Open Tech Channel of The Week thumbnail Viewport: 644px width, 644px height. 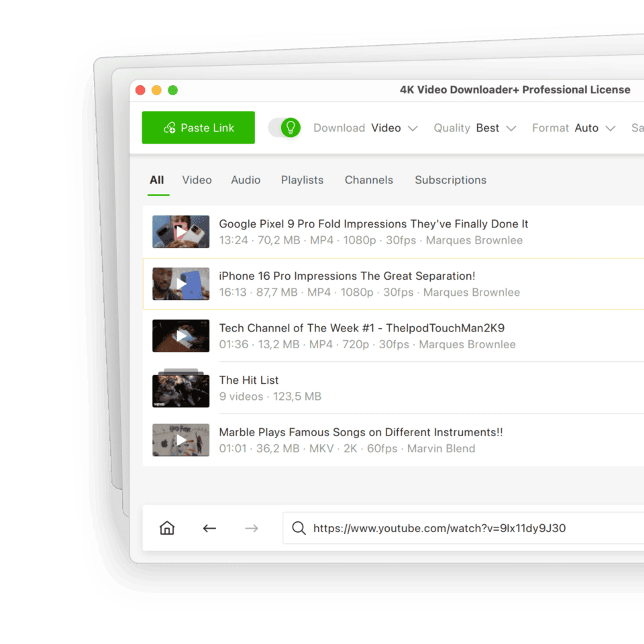point(181,336)
